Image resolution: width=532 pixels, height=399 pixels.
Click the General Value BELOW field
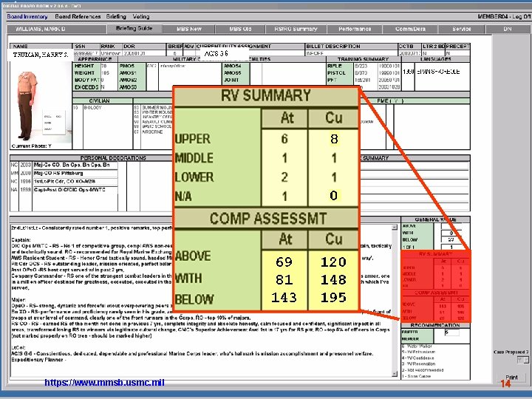click(x=451, y=240)
